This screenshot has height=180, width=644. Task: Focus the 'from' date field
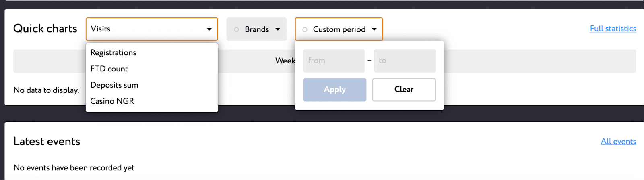click(334, 61)
